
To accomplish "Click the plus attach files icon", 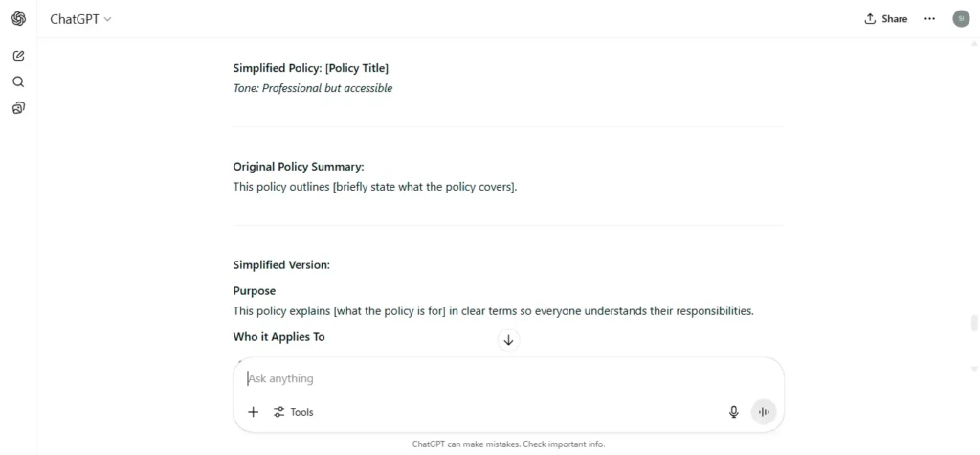I will 253,412.
